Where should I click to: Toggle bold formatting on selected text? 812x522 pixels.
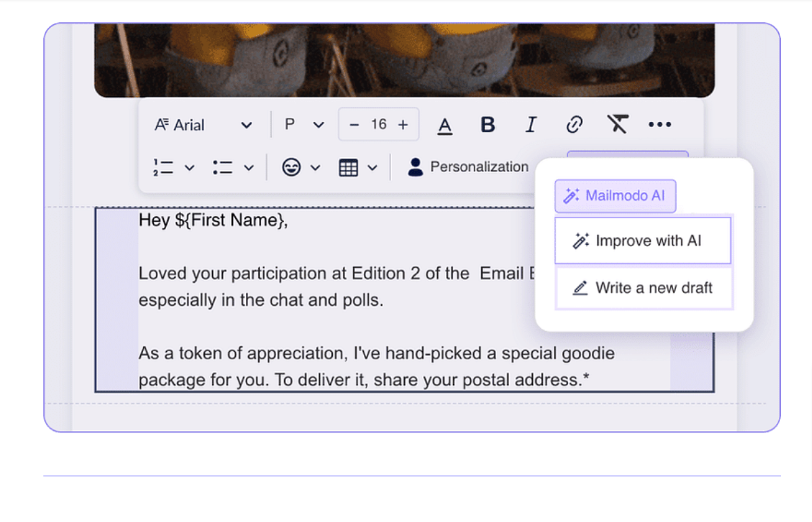(x=487, y=124)
